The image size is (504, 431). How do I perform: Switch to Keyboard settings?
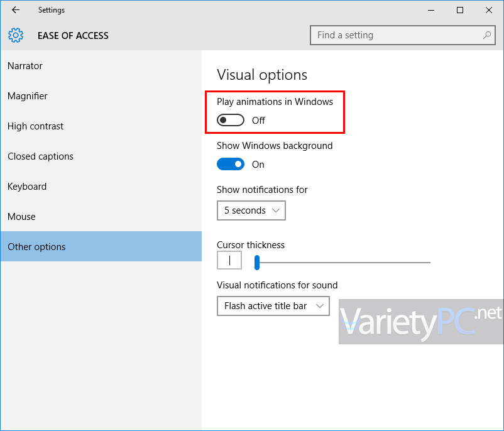27,187
